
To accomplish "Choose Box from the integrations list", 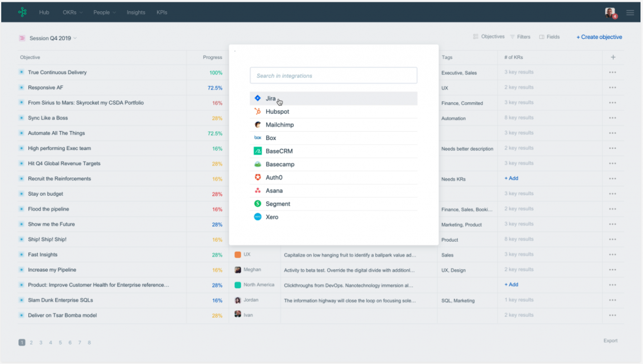I will click(x=333, y=137).
